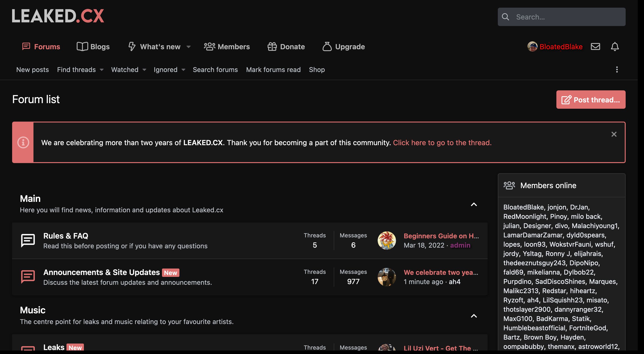Open avatar next to Beginners Guide thread

[386, 241]
